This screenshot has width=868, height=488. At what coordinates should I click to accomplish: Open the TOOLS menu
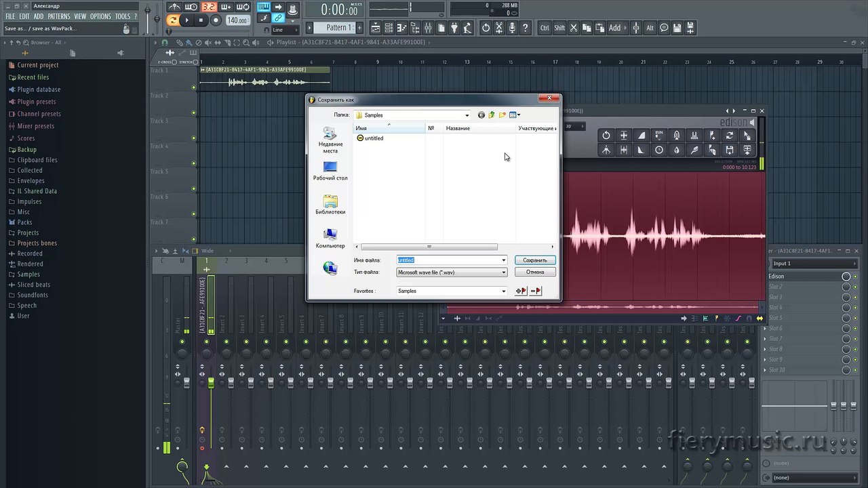pos(123,16)
